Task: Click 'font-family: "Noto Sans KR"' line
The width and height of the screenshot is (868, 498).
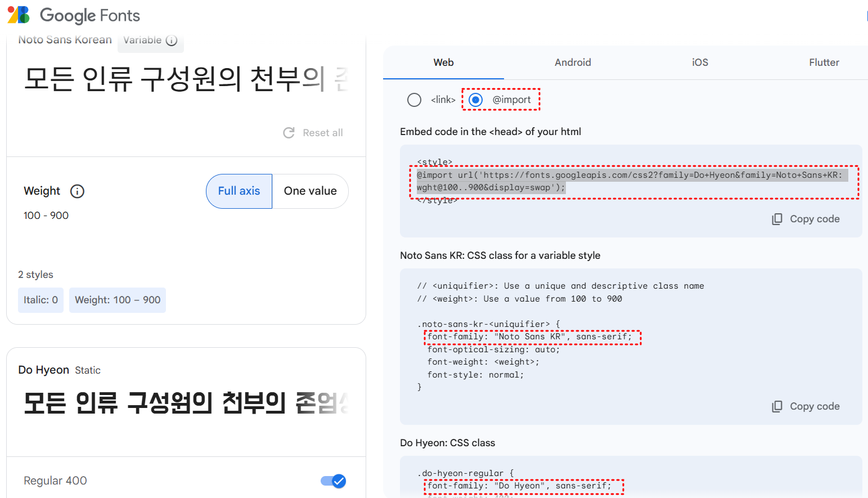Action: (529, 337)
